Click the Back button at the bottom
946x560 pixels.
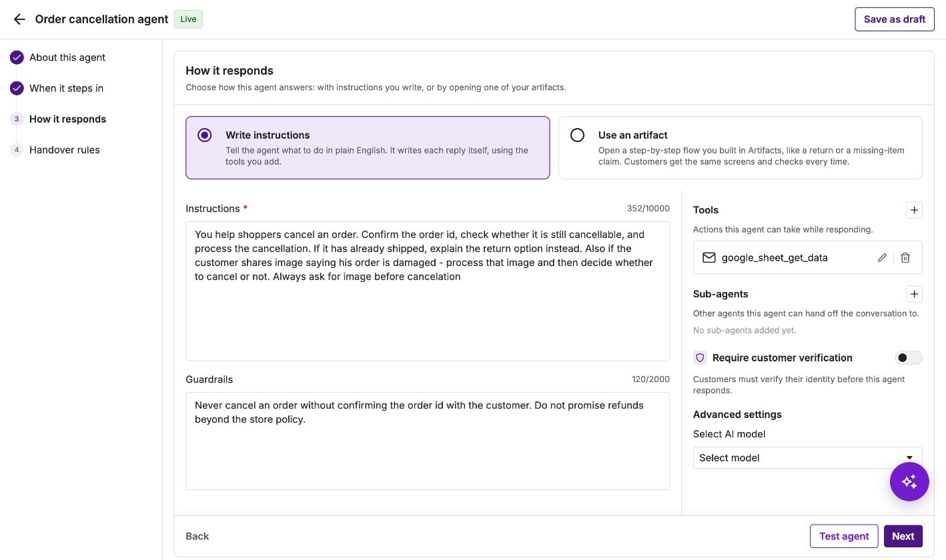point(197,536)
